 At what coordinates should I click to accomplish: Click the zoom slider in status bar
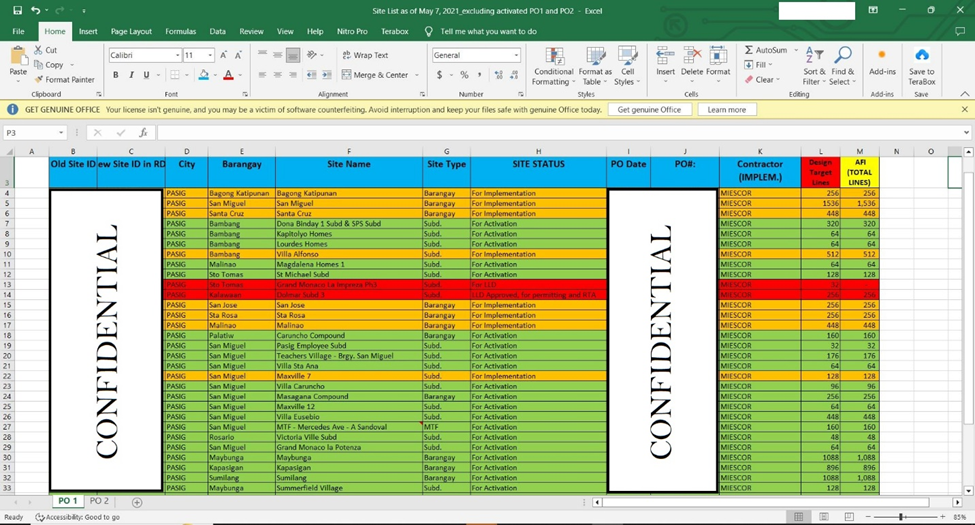click(x=901, y=517)
